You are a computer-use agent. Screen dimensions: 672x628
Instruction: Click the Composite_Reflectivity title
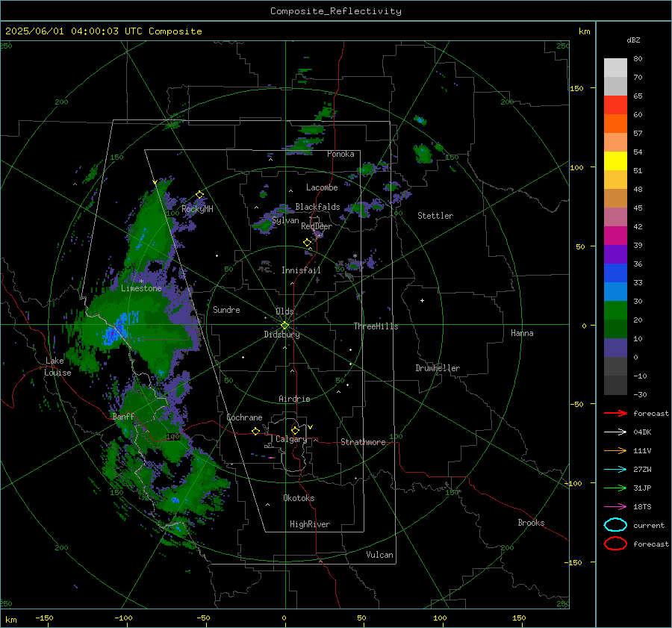tap(336, 11)
